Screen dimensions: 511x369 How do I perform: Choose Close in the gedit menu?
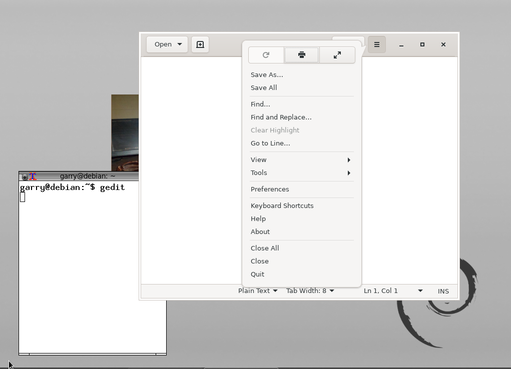pos(301,261)
